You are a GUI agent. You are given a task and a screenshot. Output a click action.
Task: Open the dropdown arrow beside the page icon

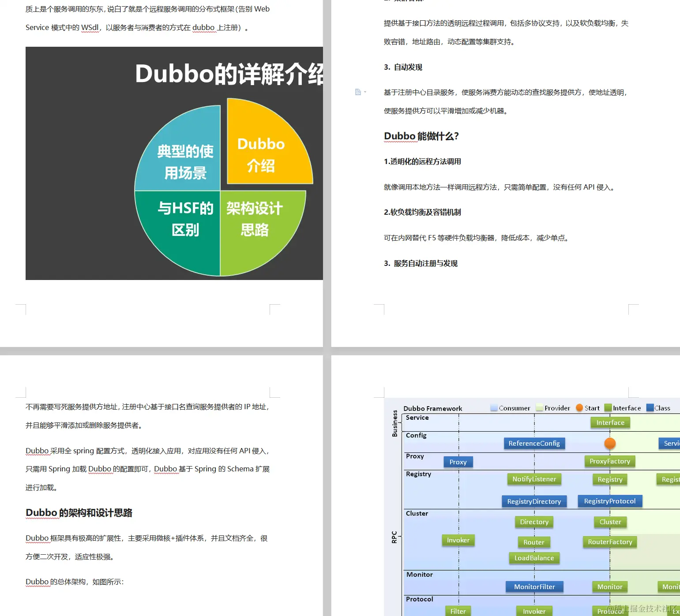(365, 92)
